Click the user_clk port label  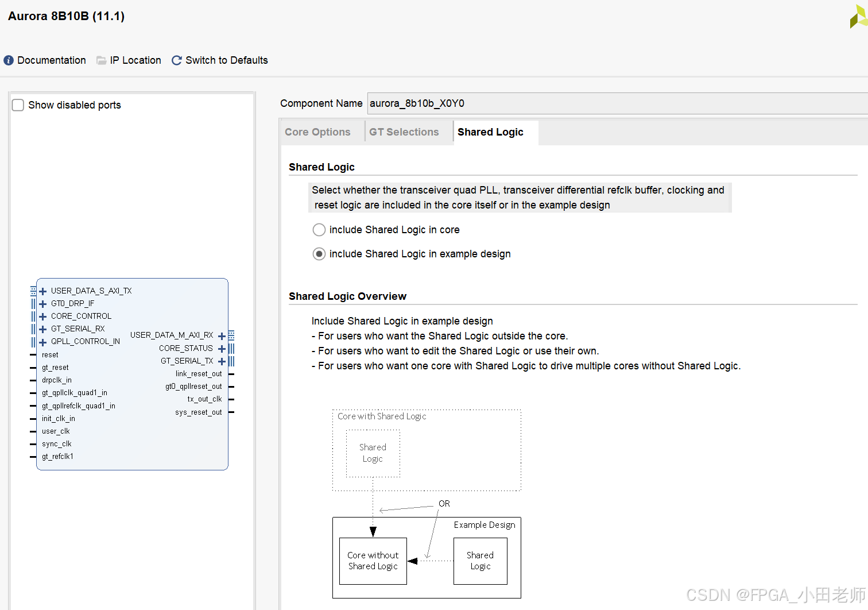pyautogui.click(x=56, y=431)
